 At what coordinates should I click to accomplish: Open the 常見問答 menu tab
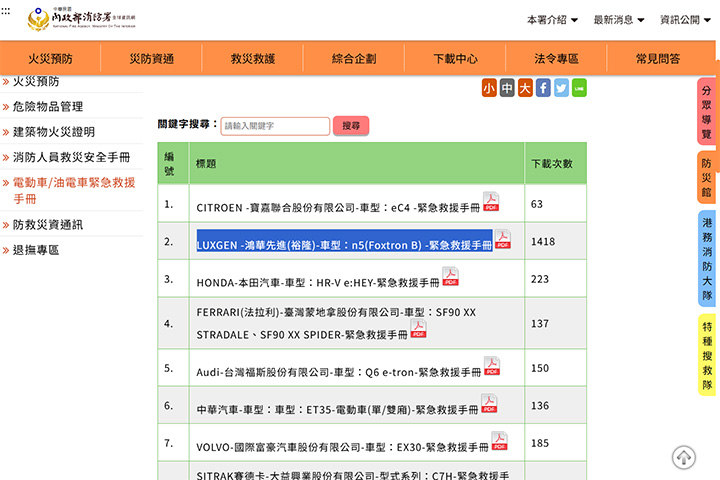(x=658, y=58)
